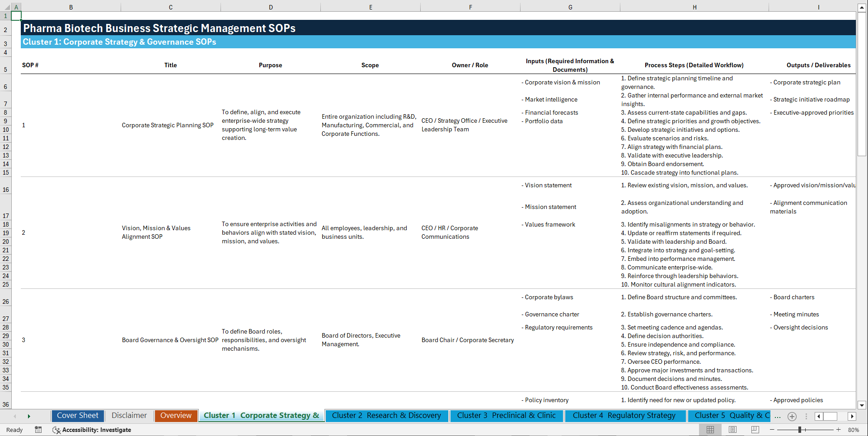Zoom in using the plus control
This screenshot has width=868, height=436.
(x=838, y=430)
